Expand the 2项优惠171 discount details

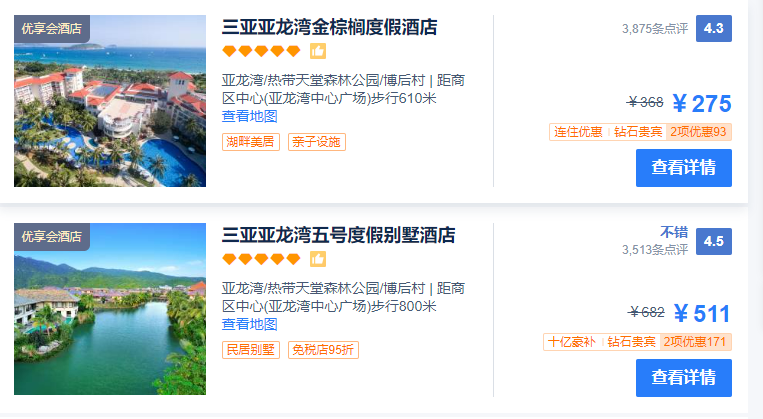coord(695,342)
